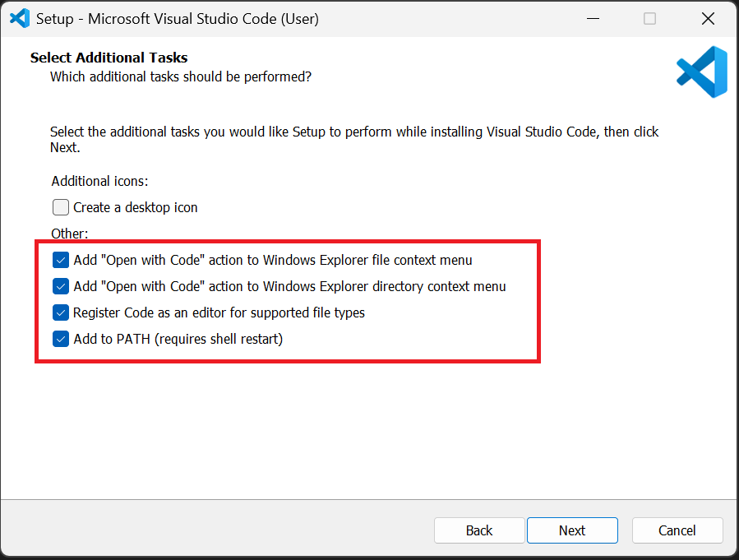Click the 'Additional icons:' label

tap(100, 181)
